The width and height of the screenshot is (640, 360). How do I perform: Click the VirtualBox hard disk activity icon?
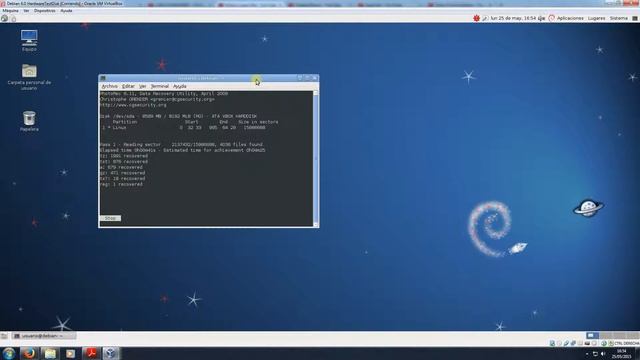(552, 343)
